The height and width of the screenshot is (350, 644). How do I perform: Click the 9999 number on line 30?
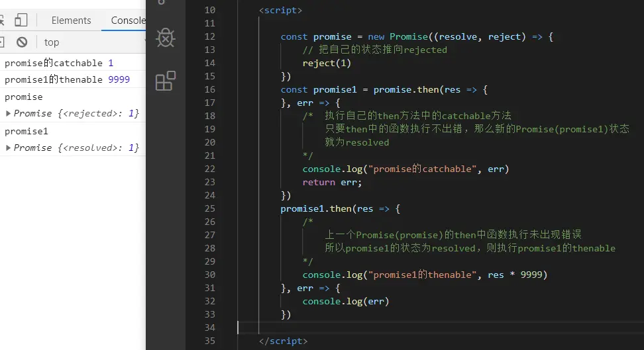tap(531, 275)
